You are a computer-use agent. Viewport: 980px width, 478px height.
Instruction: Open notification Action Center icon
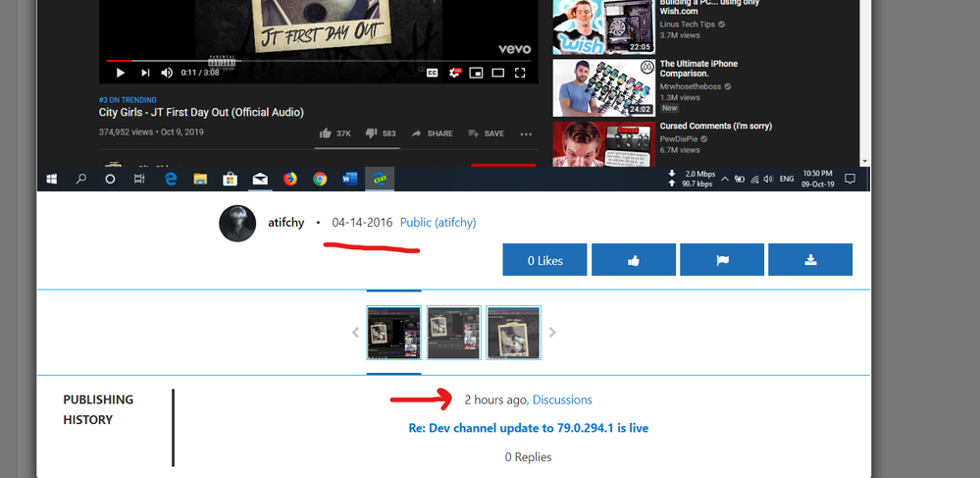(850, 179)
